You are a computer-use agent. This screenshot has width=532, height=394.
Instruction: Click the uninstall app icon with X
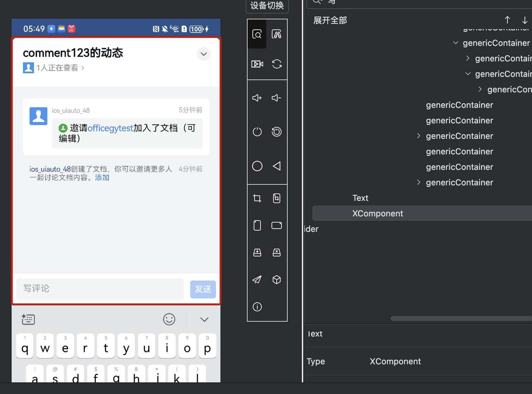(277, 252)
